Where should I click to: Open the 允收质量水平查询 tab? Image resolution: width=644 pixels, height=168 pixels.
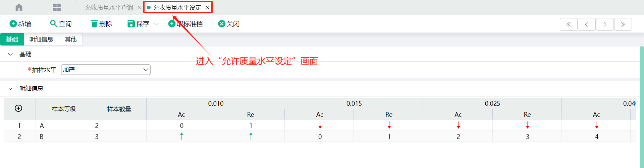[109, 7]
